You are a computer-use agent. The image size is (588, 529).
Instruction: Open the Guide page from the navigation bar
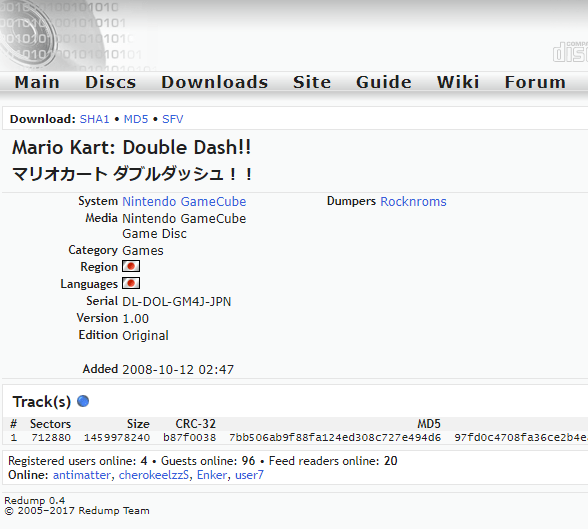click(x=384, y=82)
